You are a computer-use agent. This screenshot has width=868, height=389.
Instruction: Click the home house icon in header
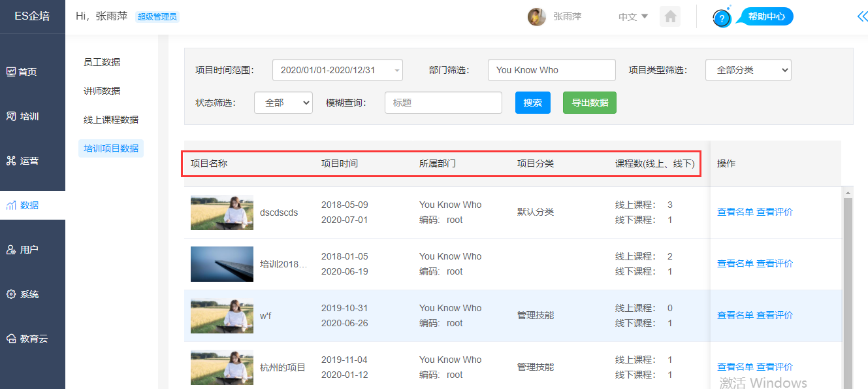[670, 16]
